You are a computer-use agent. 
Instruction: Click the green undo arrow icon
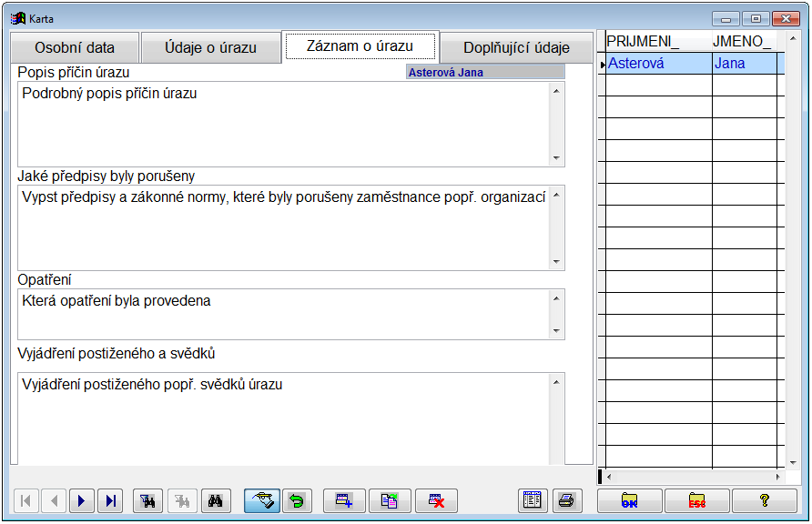(296, 500)
